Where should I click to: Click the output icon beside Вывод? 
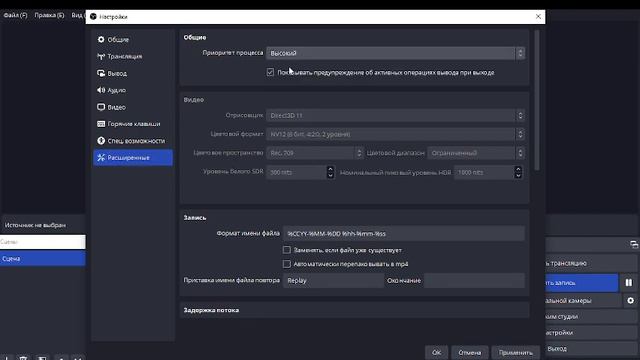click(x=101, y=73)
